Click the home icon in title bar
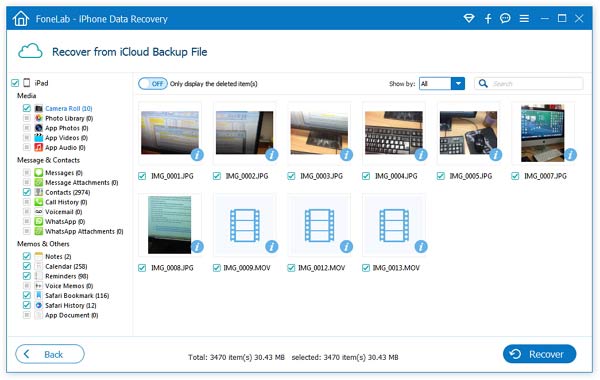This screenshot has height=380, width=600. (x=20, y=19)
